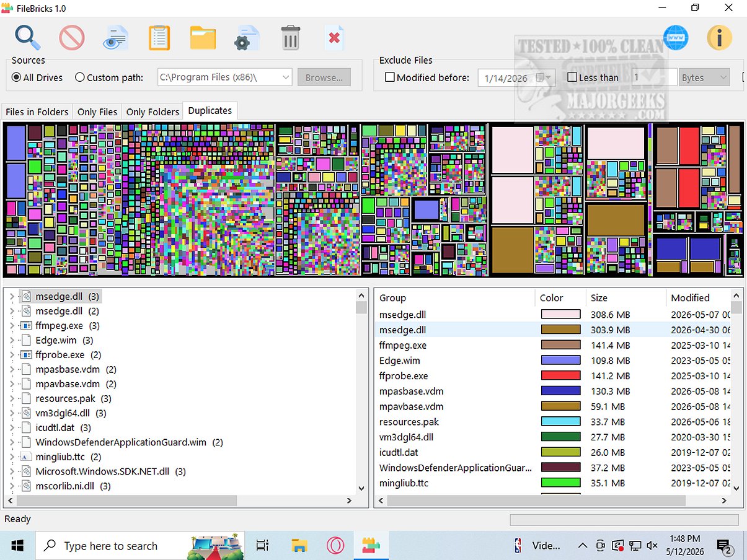Image resolution: width=747 pixels, height=560 pixels.
Task: Click vertical scrollbar of duplicates tree
Action: (x=361, y=392)
